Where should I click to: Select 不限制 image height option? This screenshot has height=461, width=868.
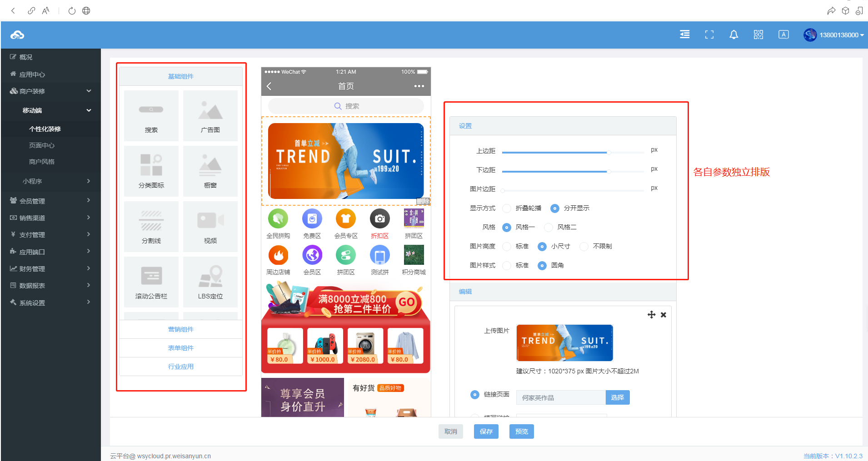[584, 246]
